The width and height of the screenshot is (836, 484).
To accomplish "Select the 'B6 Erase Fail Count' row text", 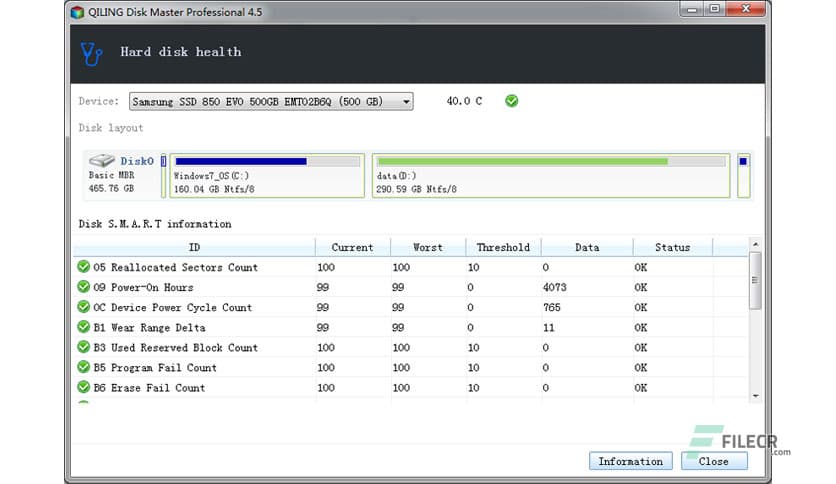I will tap(149, 388).
